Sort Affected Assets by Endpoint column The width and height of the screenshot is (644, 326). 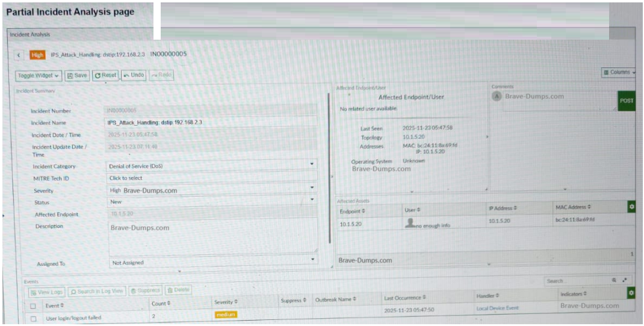pyautogui.click(x=352, y=212)
